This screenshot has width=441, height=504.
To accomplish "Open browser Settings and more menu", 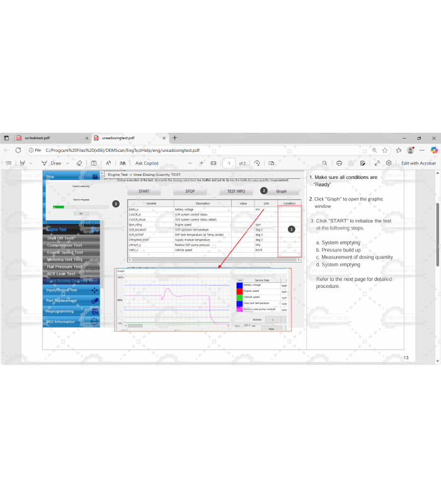I will (423, 150).
